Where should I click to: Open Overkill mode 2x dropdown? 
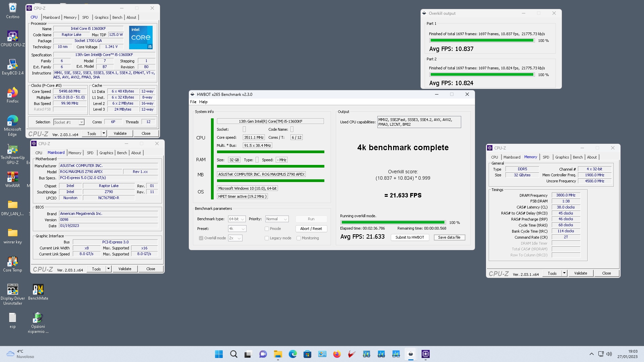click(235, 238)
